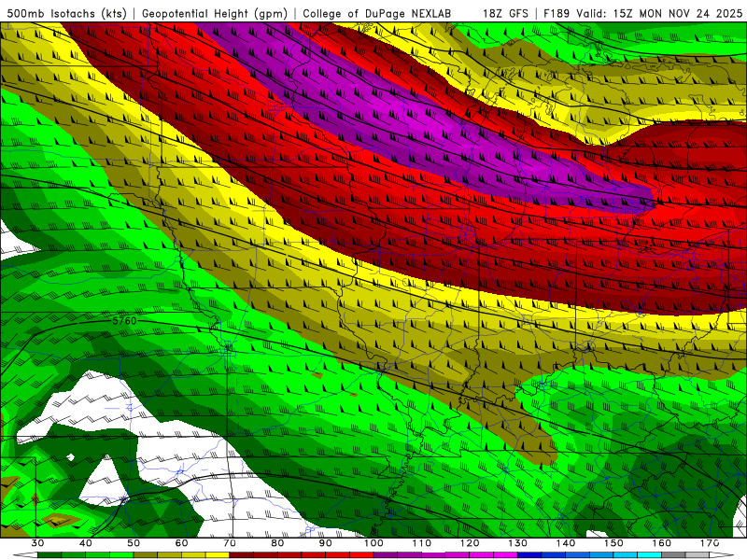This screenshot has height=560, width=747.
Task: Click the legend value 130
Action: [517, 543]
